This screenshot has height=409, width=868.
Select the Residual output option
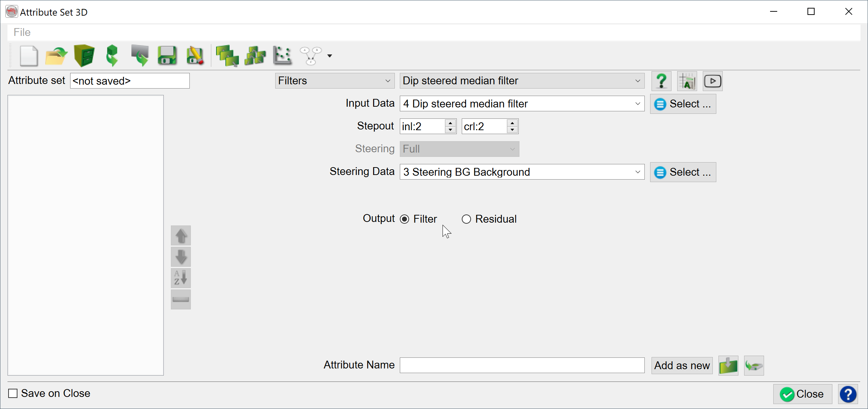tap(466, 219)
